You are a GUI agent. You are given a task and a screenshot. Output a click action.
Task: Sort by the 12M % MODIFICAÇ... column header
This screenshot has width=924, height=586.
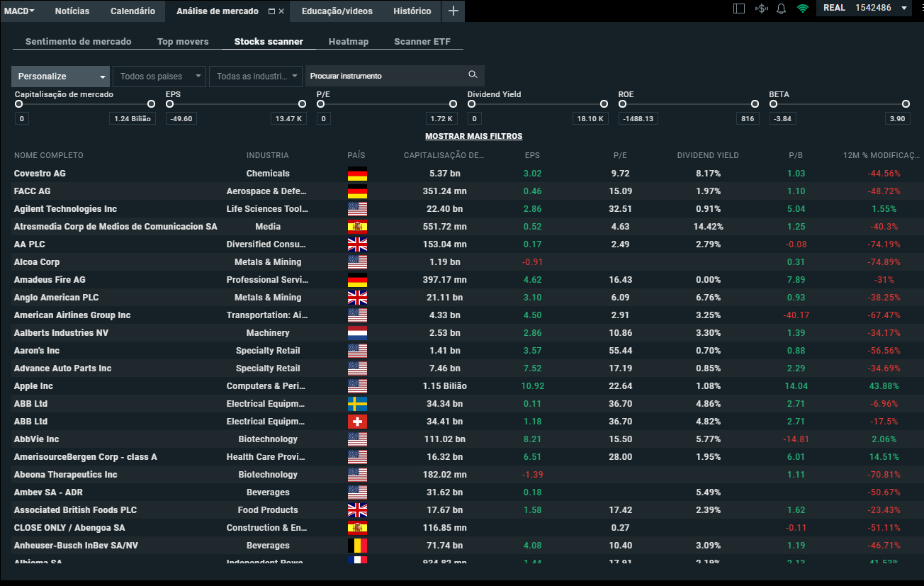click(881, 155)
